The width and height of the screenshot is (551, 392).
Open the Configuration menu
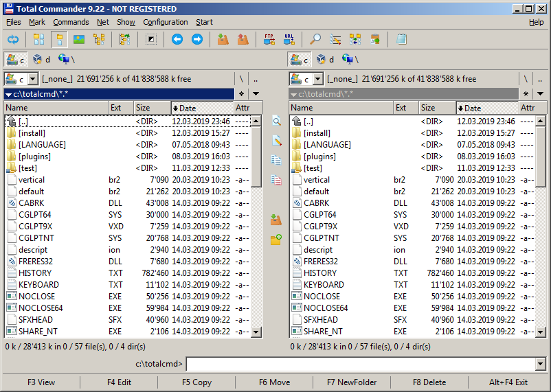pyautogui.click(x=165, y=22)
